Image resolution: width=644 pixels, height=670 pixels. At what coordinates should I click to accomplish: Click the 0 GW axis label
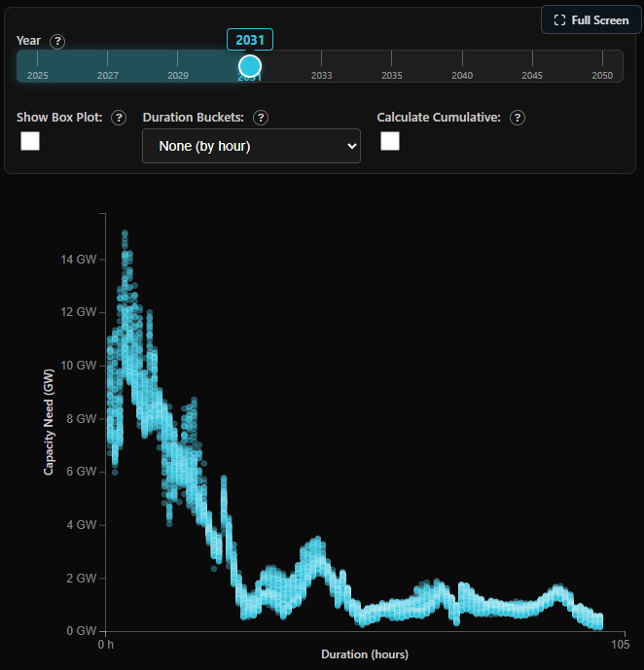(x=81, y=631)
